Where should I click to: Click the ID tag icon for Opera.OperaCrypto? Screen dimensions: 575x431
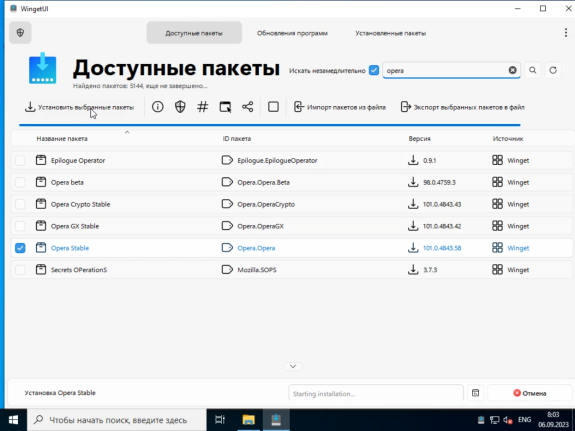pyautogui.click(x=227, y=204)
